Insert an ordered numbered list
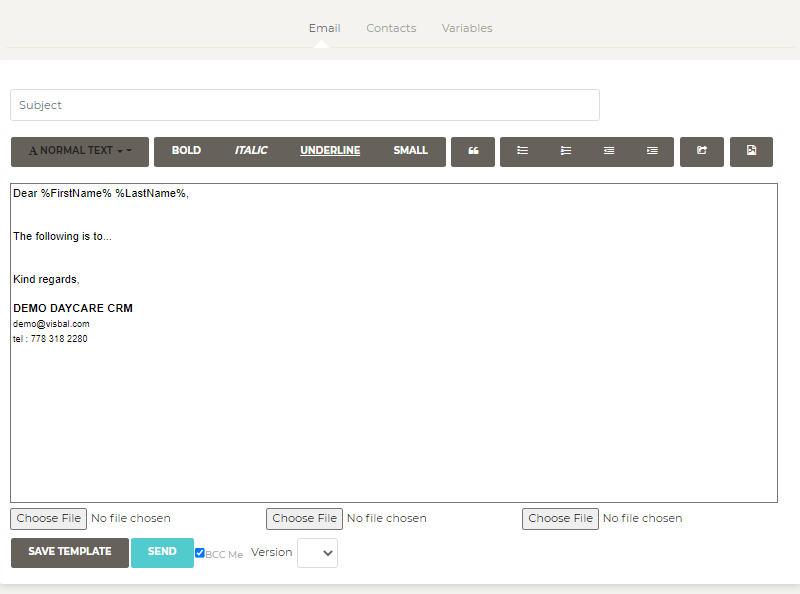Screen dimensions: 800x594 [x=565, y=152]
